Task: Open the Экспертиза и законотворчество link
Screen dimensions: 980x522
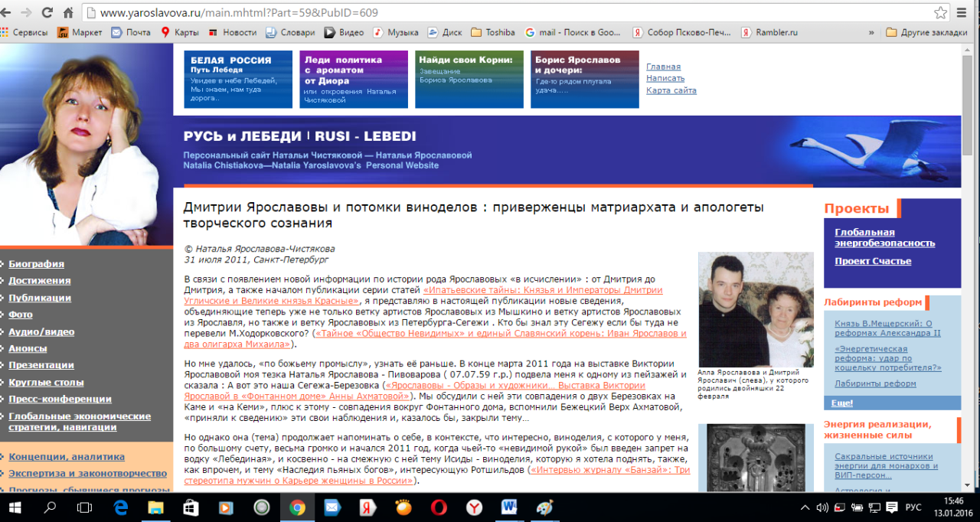Action: point(88,474)
